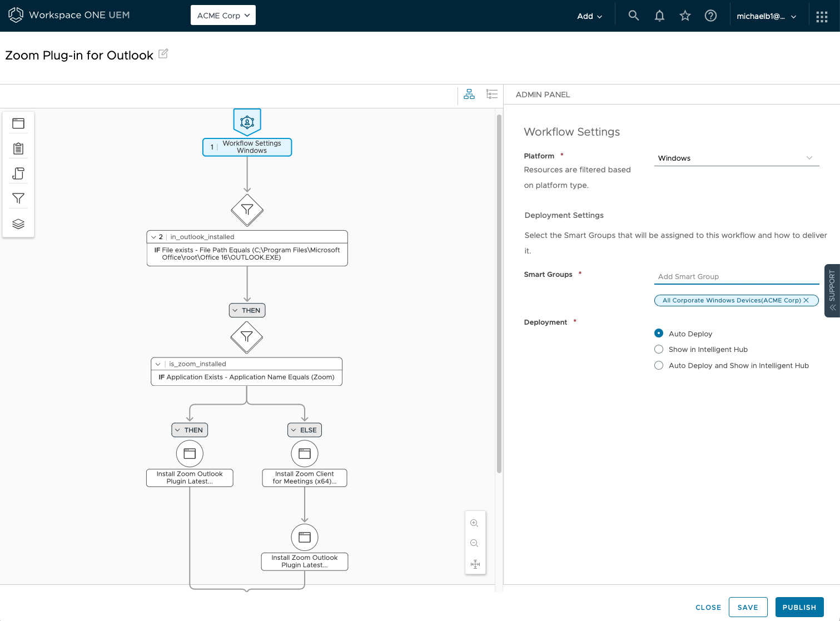Select Show in Intelligent Hub option

pos(659,349)
